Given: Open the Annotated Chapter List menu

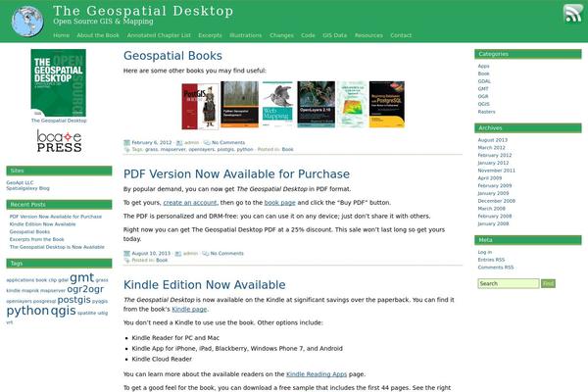Looking at the screenshot, I should (x=159, y=35).
